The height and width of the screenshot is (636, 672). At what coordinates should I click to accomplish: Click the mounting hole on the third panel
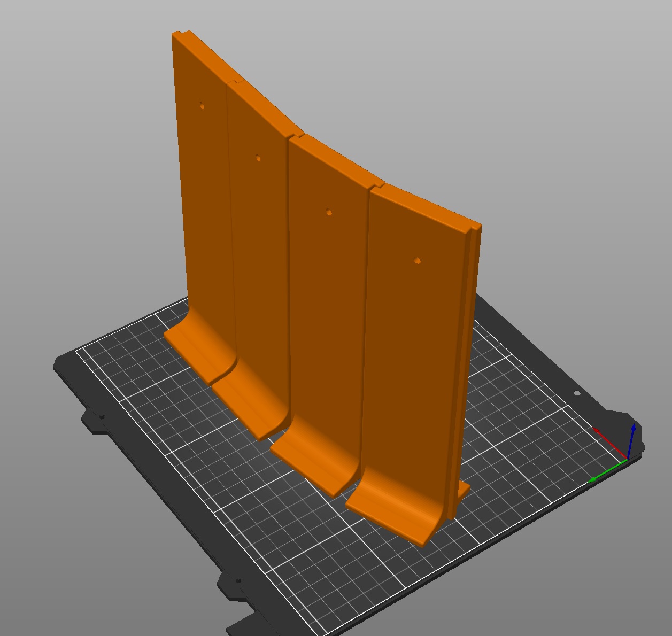(x=329, y=212)
